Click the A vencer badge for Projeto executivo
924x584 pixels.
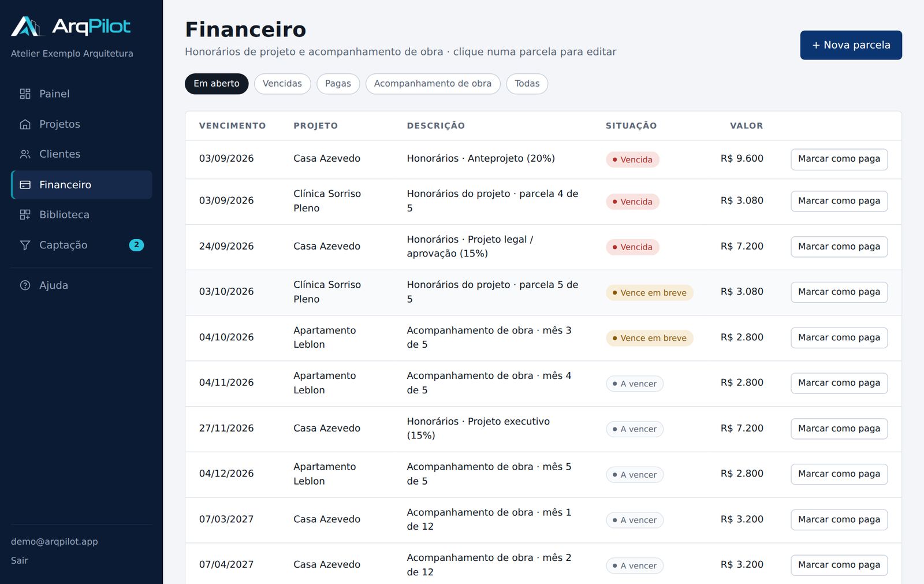tap(635, 429)
